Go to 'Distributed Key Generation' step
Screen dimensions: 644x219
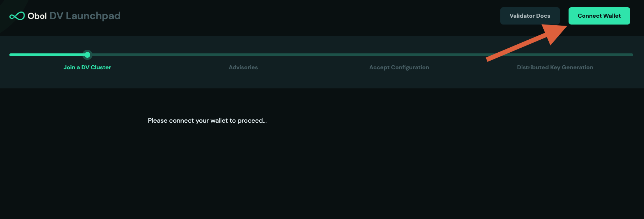(555, 67)
